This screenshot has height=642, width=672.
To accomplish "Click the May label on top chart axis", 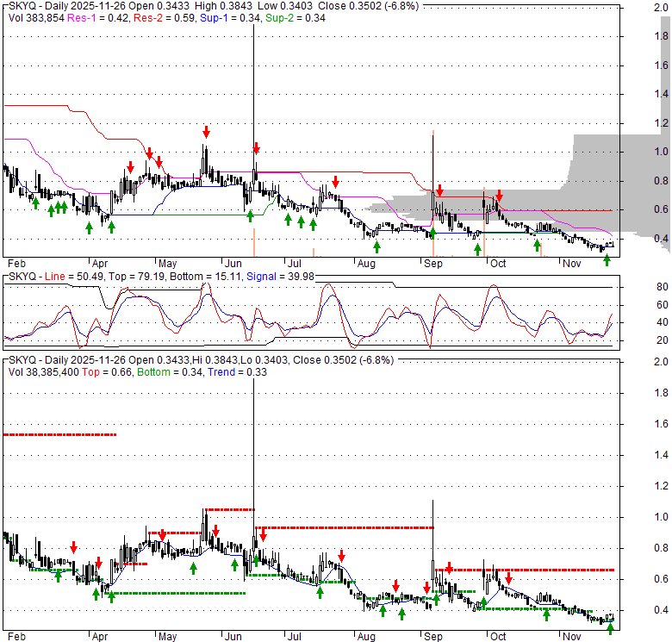I will pos(167,263).
